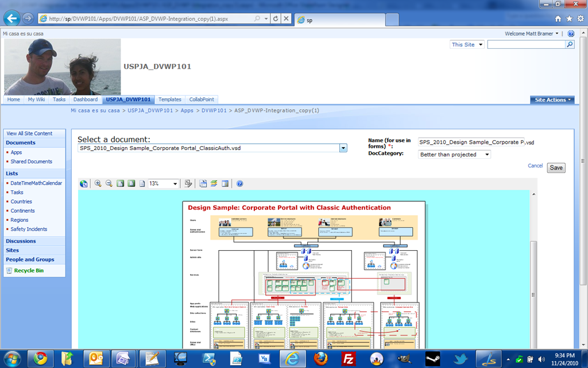Viewport: 588px width, 368px height.
Task: Refresh the current page
Action: tap(276, 18)
